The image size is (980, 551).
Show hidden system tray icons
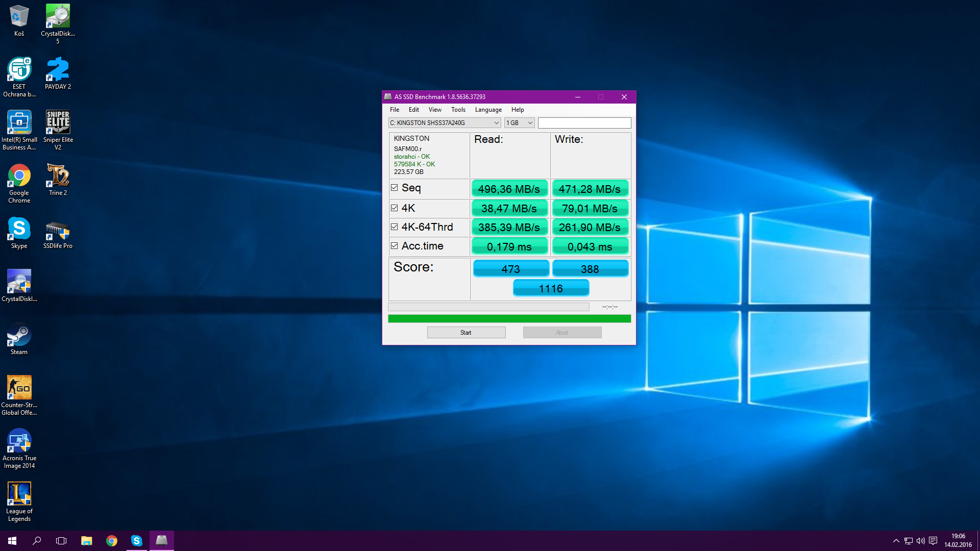[896, 541]
